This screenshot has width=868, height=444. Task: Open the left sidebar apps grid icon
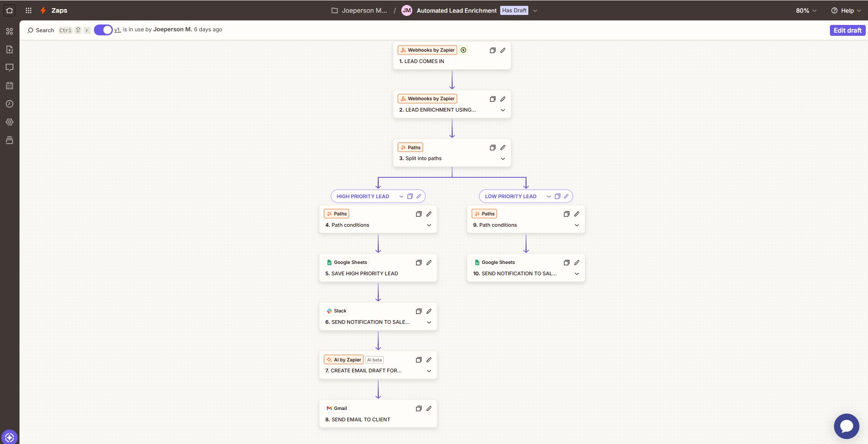tap(10, 31)
